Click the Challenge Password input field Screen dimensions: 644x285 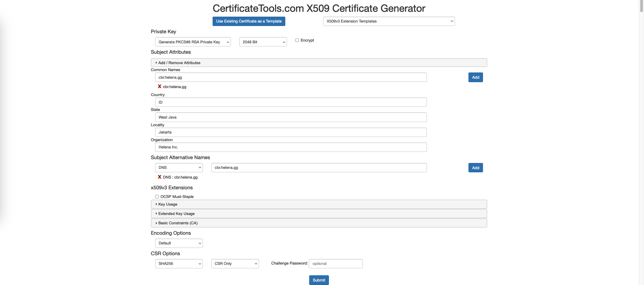(336, 264)
